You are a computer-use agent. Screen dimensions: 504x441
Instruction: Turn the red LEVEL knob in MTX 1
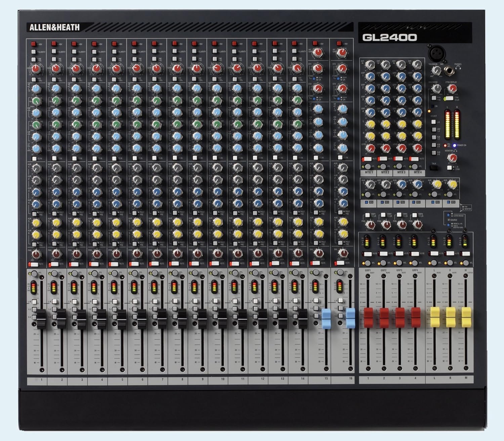[x=371, y=148]
